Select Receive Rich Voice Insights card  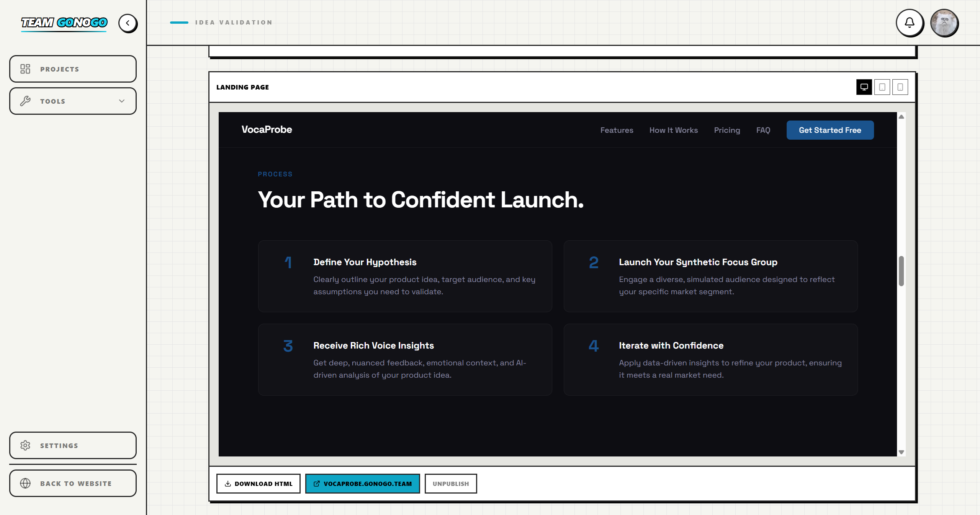(x=405, y=360)
